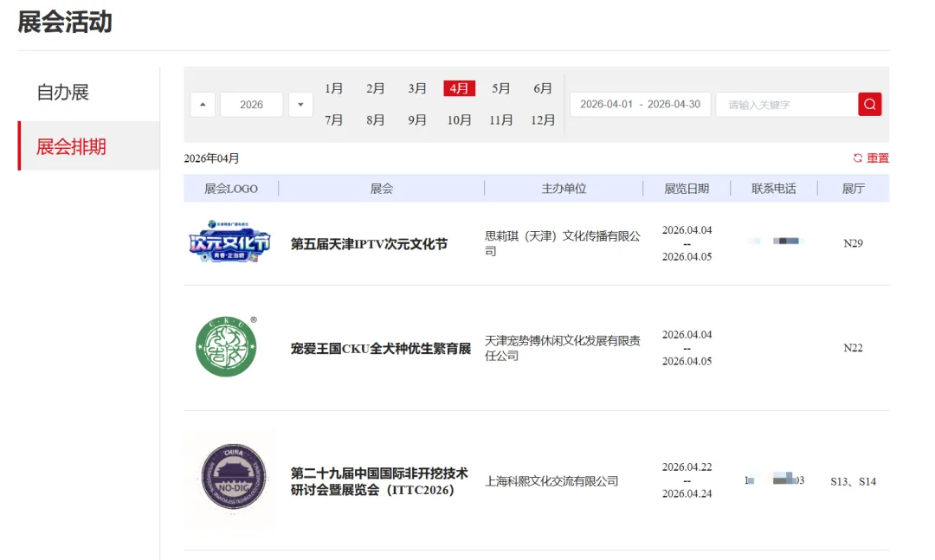The width and height of the screenshot is (935, 560).
Task: Step year up with the up arrow
Action: point(203,105)
